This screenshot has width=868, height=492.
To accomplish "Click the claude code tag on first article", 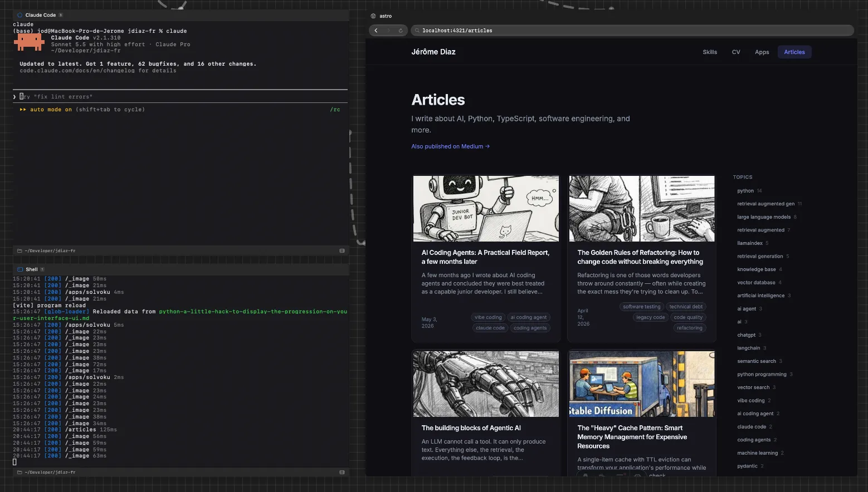I will click(x=490, y=328).
